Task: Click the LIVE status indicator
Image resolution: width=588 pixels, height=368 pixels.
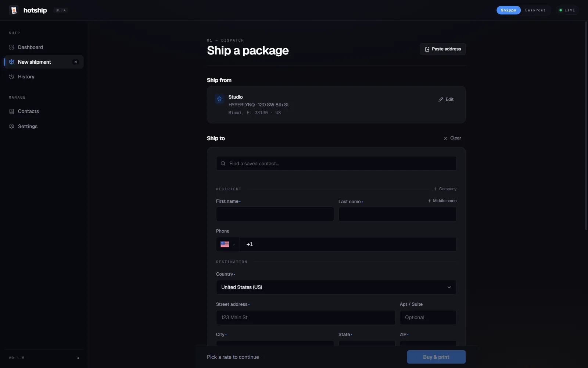Action: pos(567,10)
